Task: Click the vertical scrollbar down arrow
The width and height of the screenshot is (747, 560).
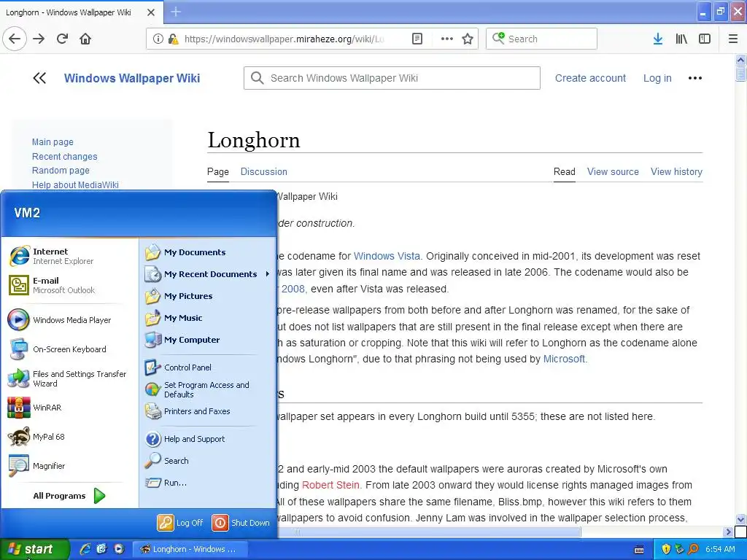Action: click(x=740, y=519)
